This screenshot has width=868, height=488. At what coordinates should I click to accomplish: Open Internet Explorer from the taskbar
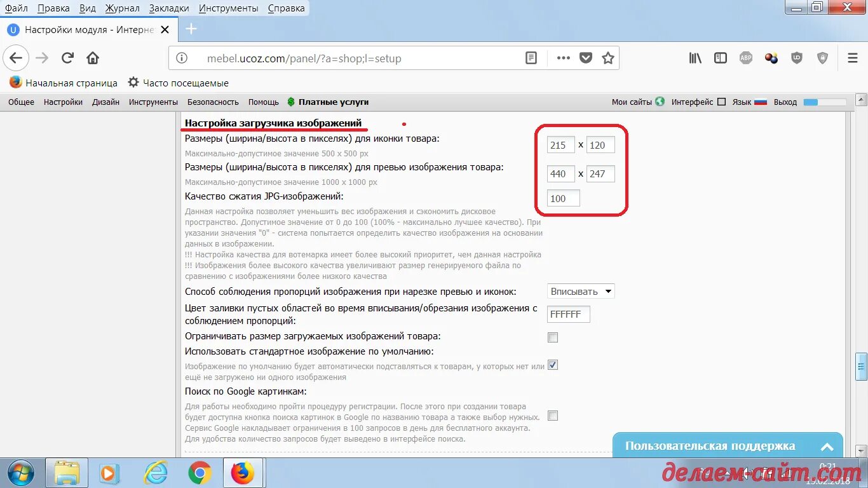pyautogui.click(x=155, y=473)
